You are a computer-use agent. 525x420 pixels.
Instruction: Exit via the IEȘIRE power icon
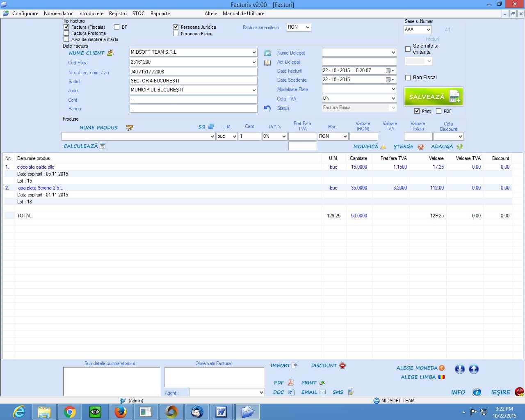click(x=519, y=392)
